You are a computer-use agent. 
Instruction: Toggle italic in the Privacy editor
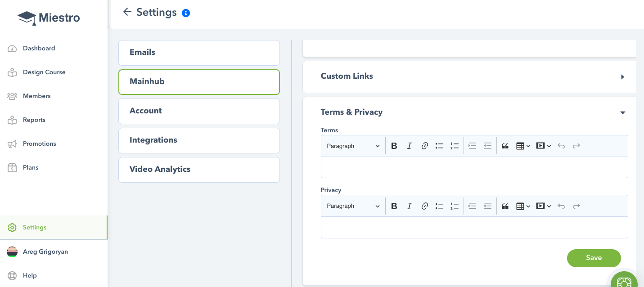[x=409, y=206]
